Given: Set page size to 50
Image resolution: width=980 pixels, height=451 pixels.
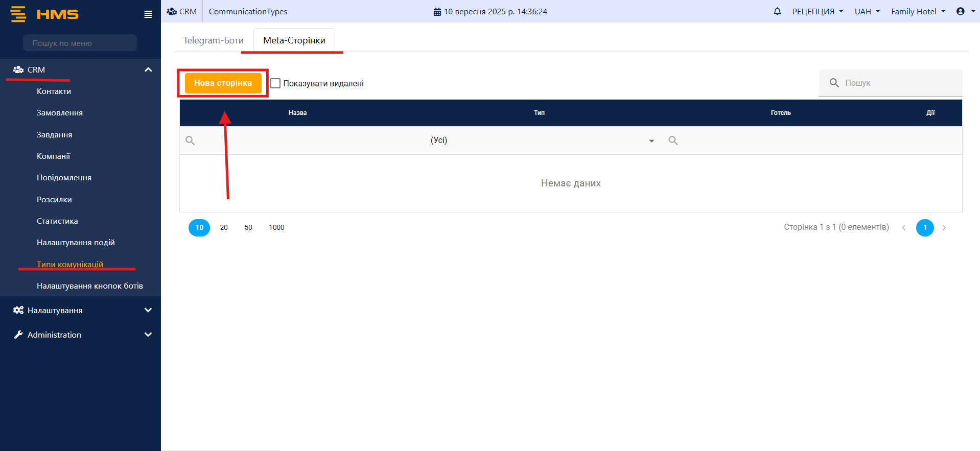Looking at the screenshot, I should pos(248,228).
